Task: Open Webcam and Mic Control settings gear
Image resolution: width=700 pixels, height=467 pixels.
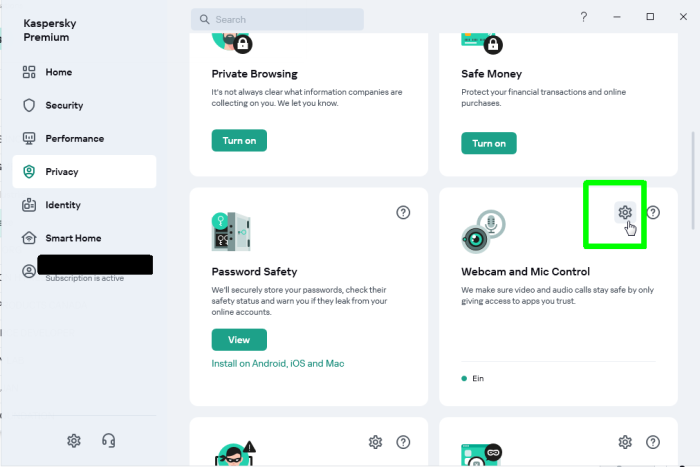Action: pos(625,212)
